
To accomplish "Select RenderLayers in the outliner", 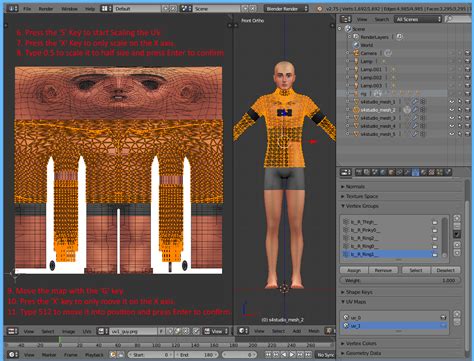I will (374, 37).
